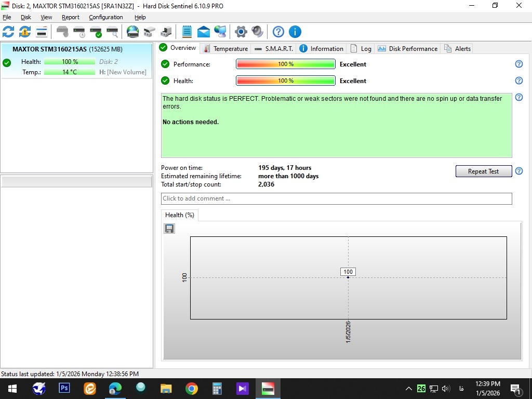The height and width of the screenshot is (399, 532).
Task: Open the Configuration menu
Action: pos(105,17)
